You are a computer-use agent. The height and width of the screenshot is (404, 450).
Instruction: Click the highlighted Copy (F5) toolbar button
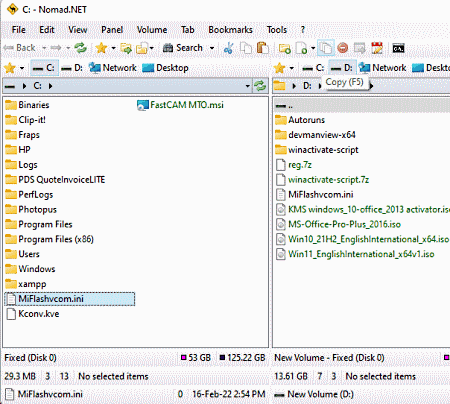click(325, 48)
